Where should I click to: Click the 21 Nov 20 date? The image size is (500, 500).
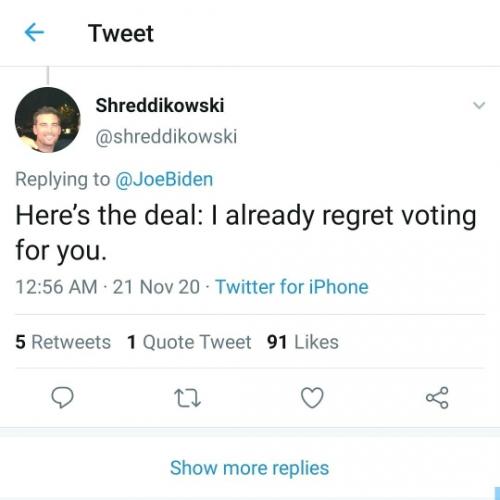156,287
